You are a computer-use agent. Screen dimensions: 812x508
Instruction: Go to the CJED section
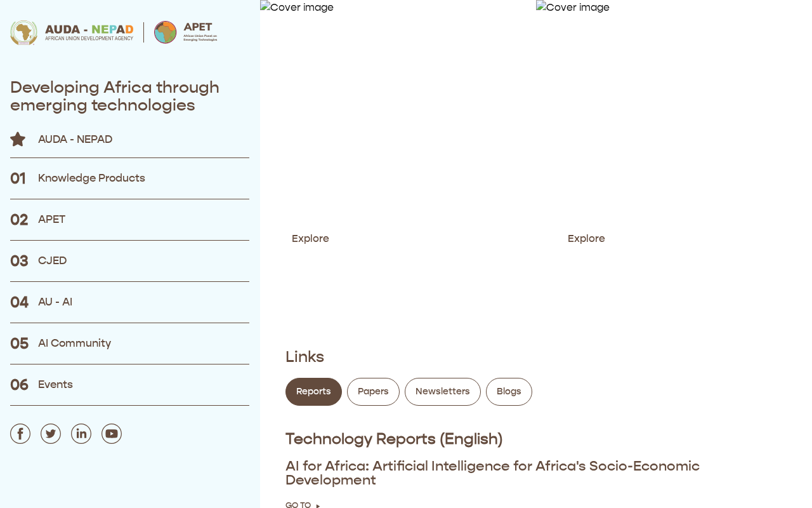point(52,261)
